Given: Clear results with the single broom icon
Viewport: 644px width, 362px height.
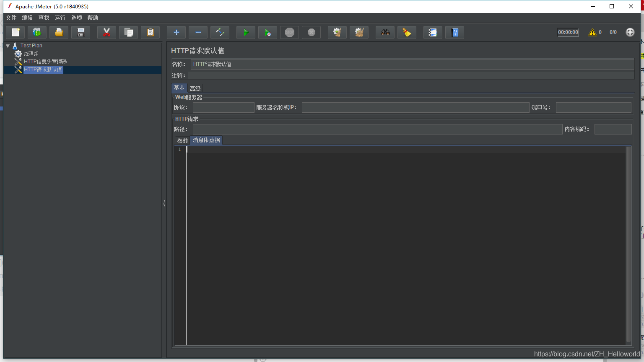Looking at the screenshot, I should coord(337,32).
